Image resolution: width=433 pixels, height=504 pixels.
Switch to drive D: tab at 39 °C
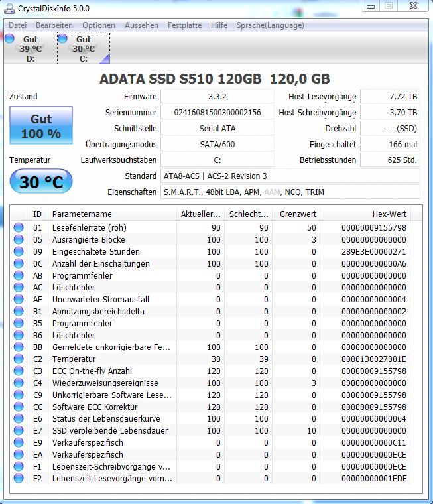click(x=31, y=48)
